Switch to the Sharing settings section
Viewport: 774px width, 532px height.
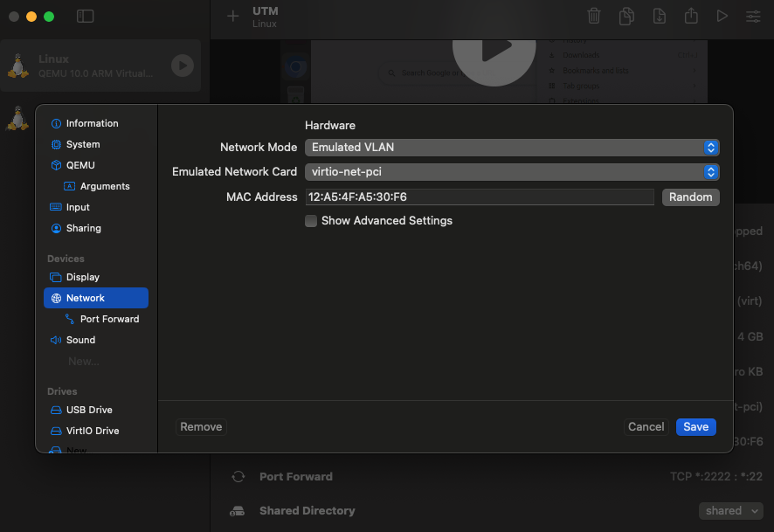82,228
